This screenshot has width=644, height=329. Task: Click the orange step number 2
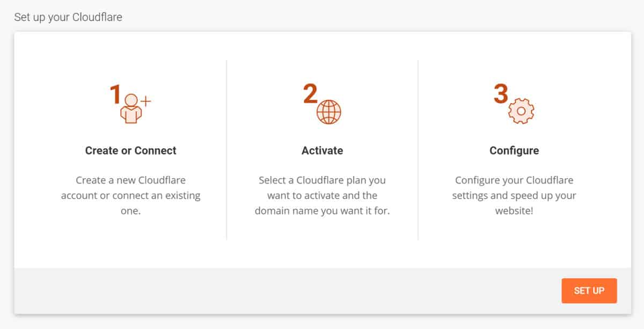click(310, 94)
